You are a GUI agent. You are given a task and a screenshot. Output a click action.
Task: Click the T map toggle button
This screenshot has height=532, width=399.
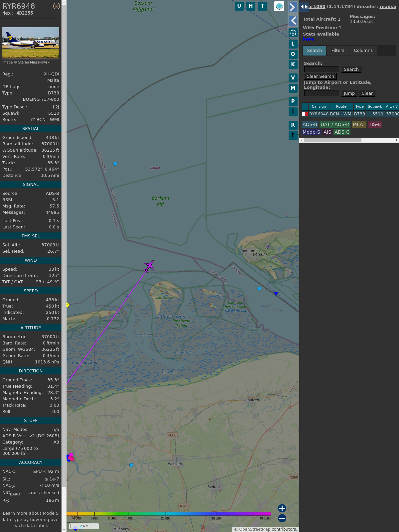[263, 6]
